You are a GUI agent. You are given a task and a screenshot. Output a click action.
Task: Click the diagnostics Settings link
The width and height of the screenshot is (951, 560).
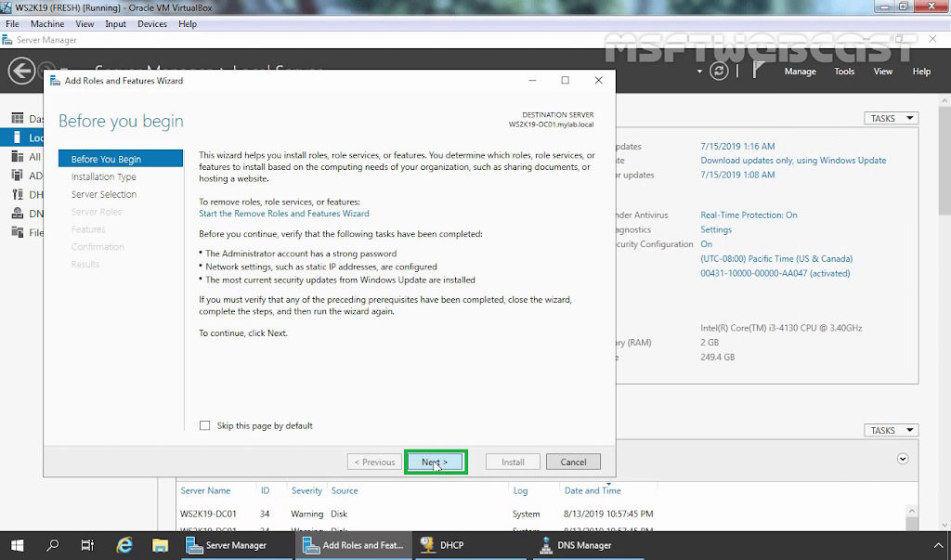tap(716, 229)
